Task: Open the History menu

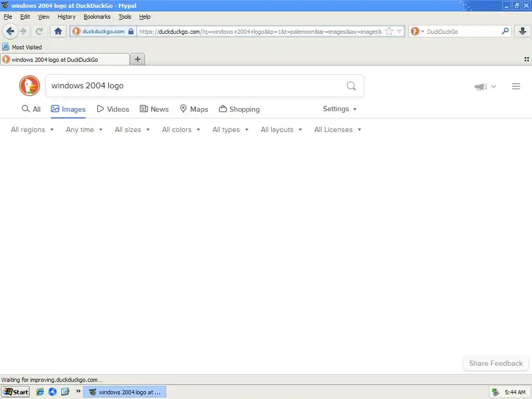Action: pyautogui.click(x=66, y=17)
